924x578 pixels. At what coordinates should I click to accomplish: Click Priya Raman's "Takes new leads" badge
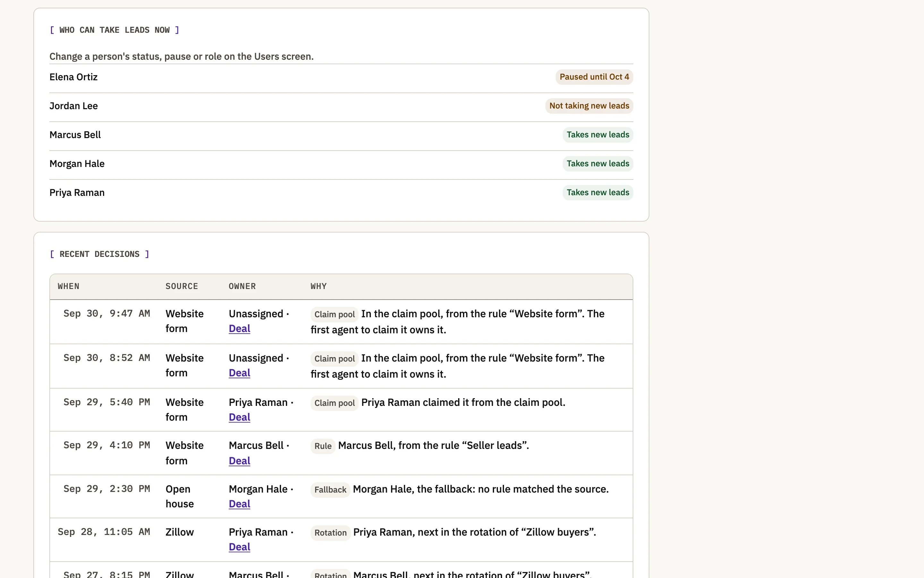pyautogui.click(x=597, y=193)
